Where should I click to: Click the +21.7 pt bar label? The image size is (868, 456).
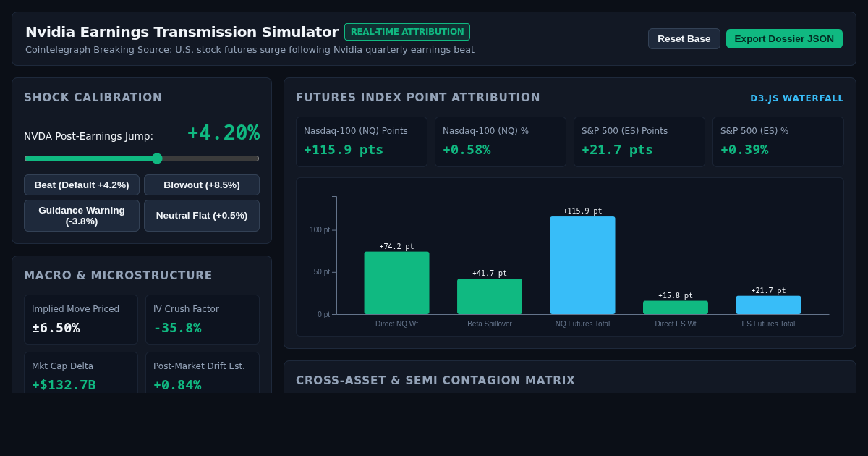768,291
